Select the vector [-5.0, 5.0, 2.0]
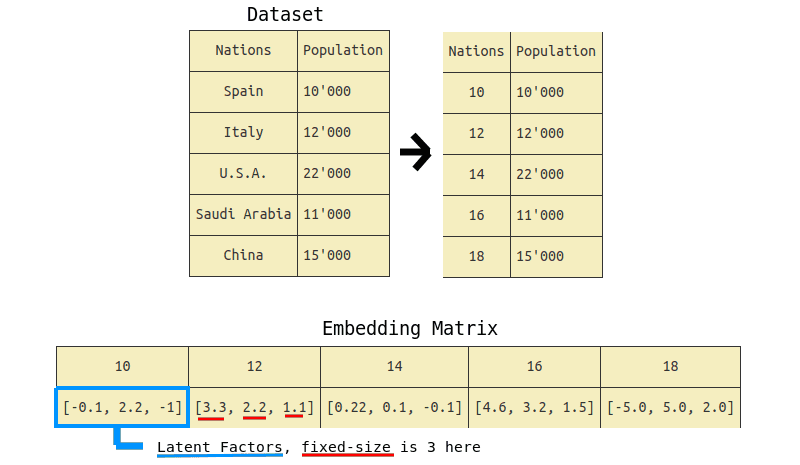Screen dimensions: 800x465 point(670,407)
